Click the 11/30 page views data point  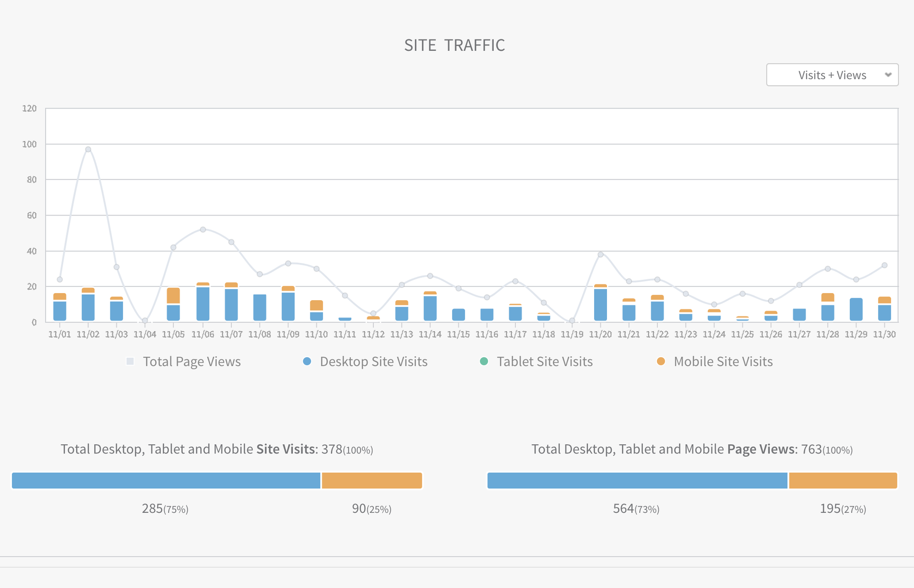pos(884,265)
